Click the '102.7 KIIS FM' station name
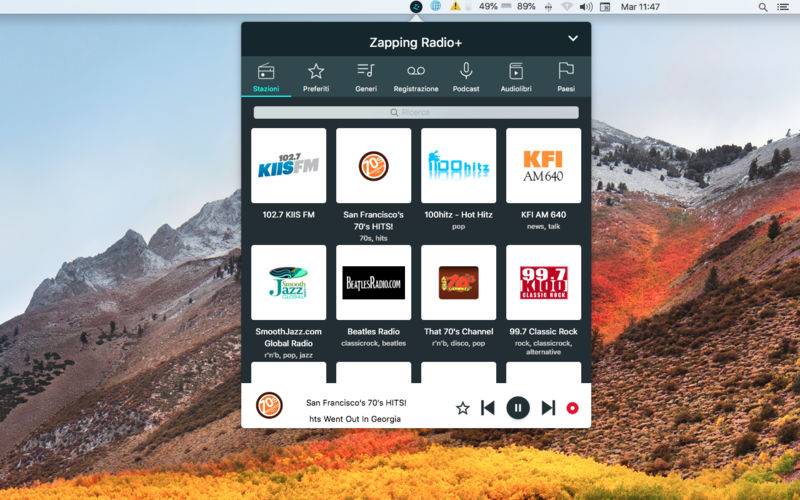 (x=289, y=215)
